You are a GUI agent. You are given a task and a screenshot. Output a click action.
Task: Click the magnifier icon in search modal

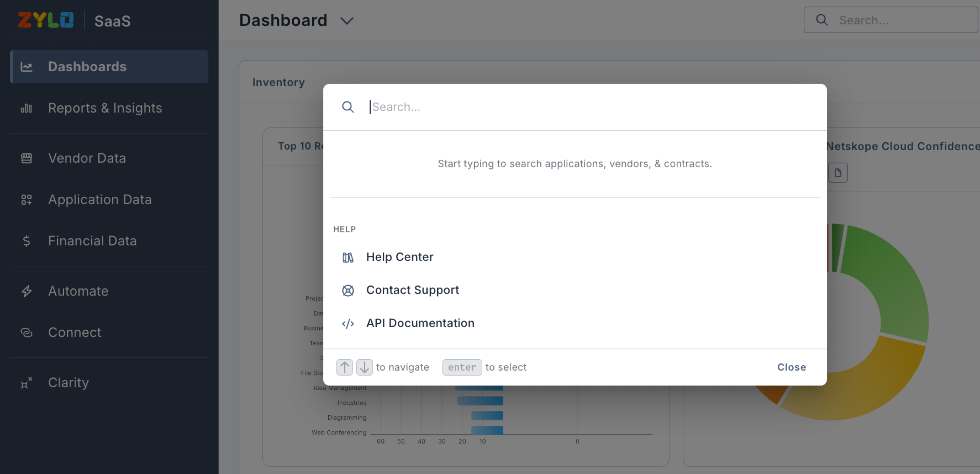point(348,107)
